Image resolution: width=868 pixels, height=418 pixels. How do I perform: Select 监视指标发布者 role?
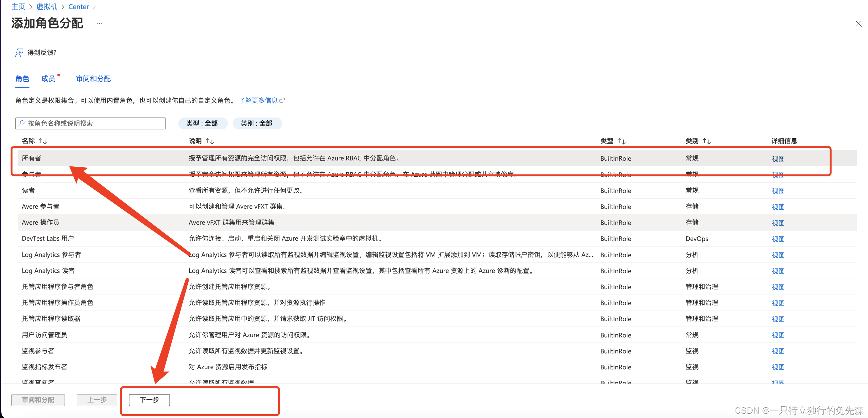point(437,367)
